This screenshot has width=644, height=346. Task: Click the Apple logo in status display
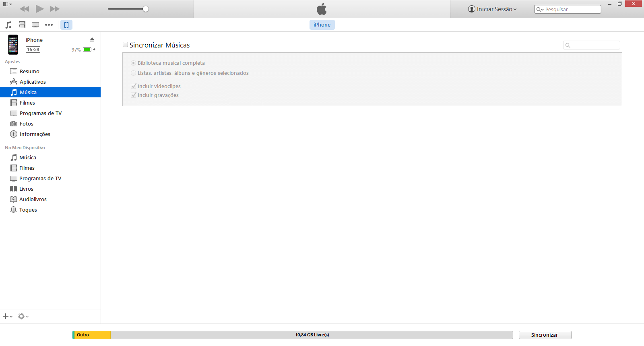point(322,9)
